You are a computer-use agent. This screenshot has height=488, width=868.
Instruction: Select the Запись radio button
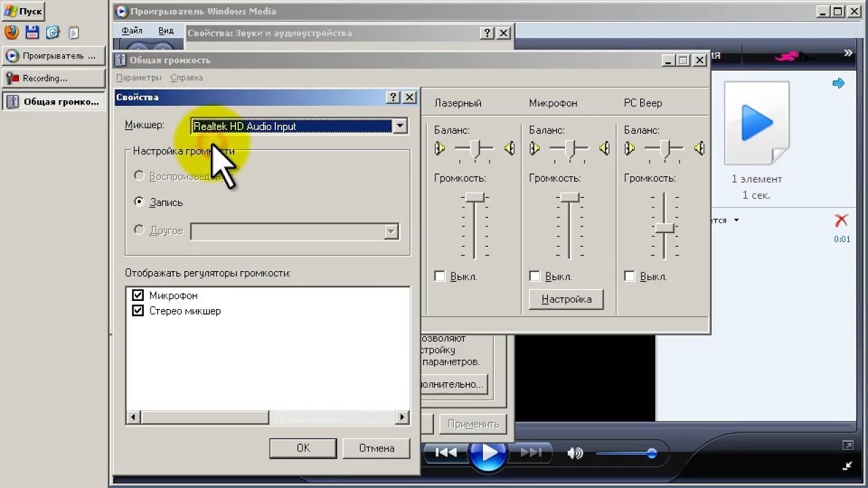tap(139, 202)
